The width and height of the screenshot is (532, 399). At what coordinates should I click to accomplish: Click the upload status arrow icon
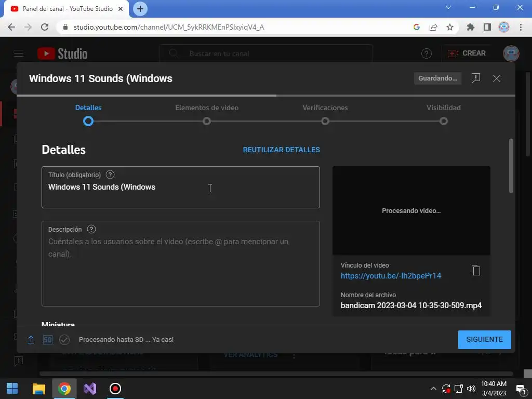point(31,340)
